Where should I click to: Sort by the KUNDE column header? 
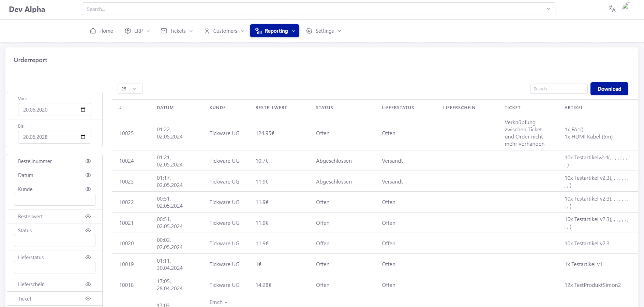tap(218, 107)
